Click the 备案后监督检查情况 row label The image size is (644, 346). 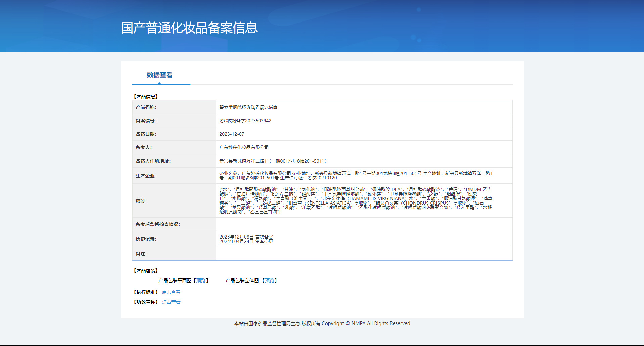pyautogui.click(x=158, y=224)
